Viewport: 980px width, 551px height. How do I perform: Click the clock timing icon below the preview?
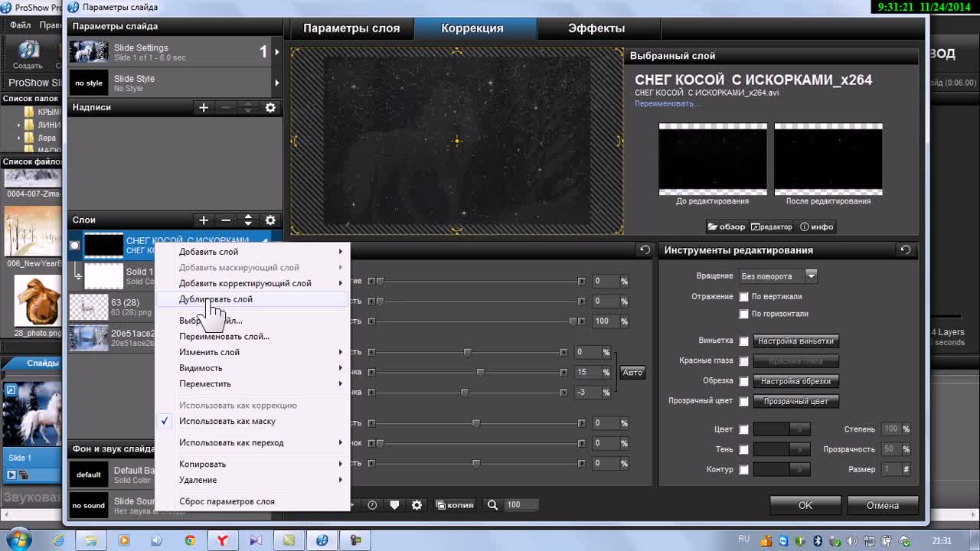372,505
